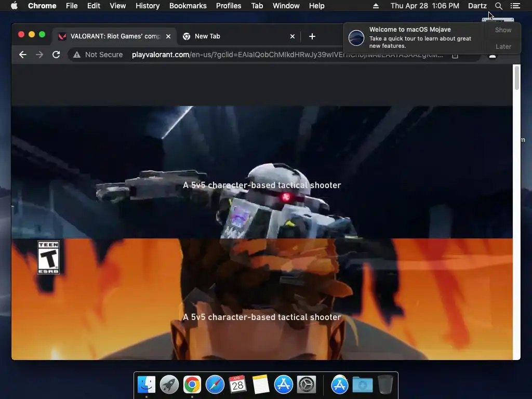Click Later on Mojave notification
Viewport: 532px width, 399px height.
click(x=503, y=46)
